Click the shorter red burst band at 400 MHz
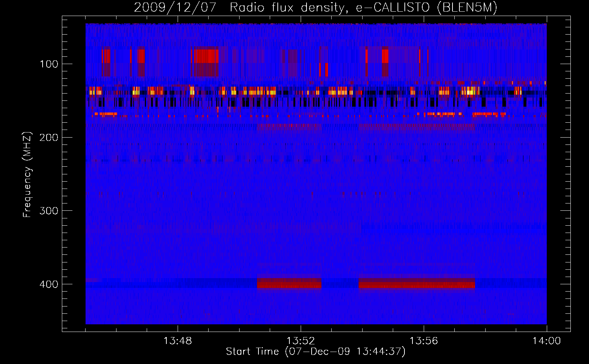589x364 pixels. (289, 283)
